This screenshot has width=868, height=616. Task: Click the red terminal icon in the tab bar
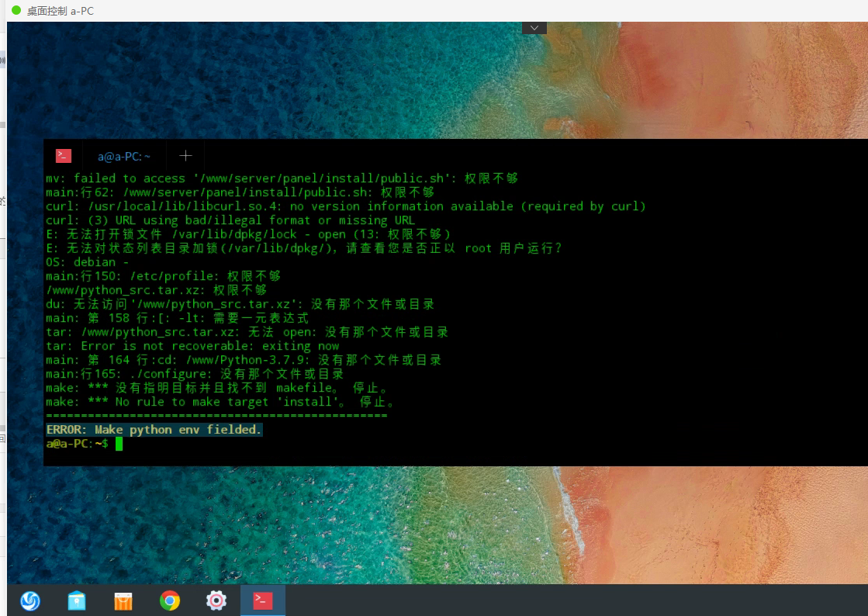pos(64,156)
